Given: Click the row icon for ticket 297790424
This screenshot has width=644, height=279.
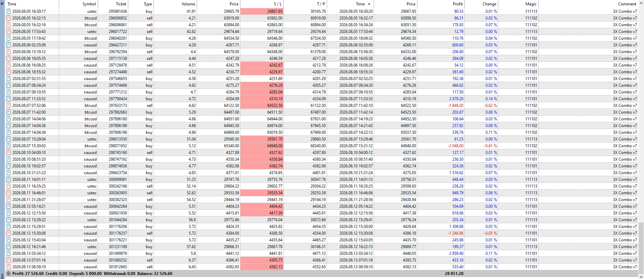Looking at the screenshot, I should [x=9, y=99].
